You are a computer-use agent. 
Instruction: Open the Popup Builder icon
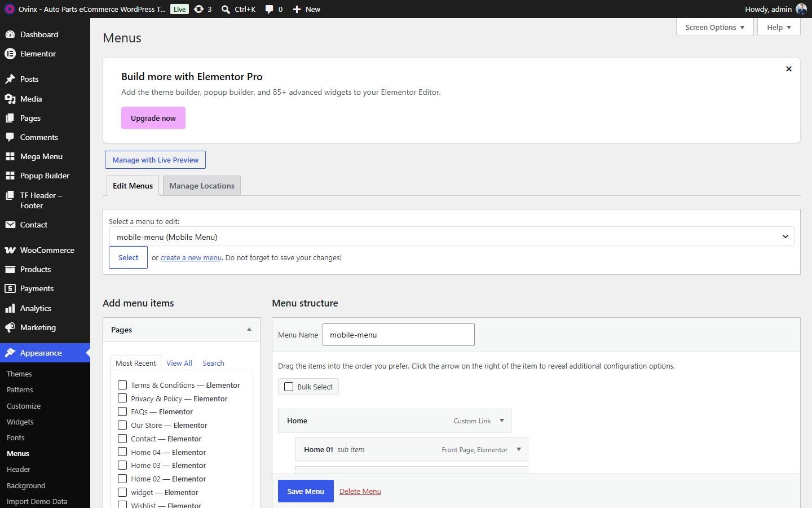tap(10, 176)
